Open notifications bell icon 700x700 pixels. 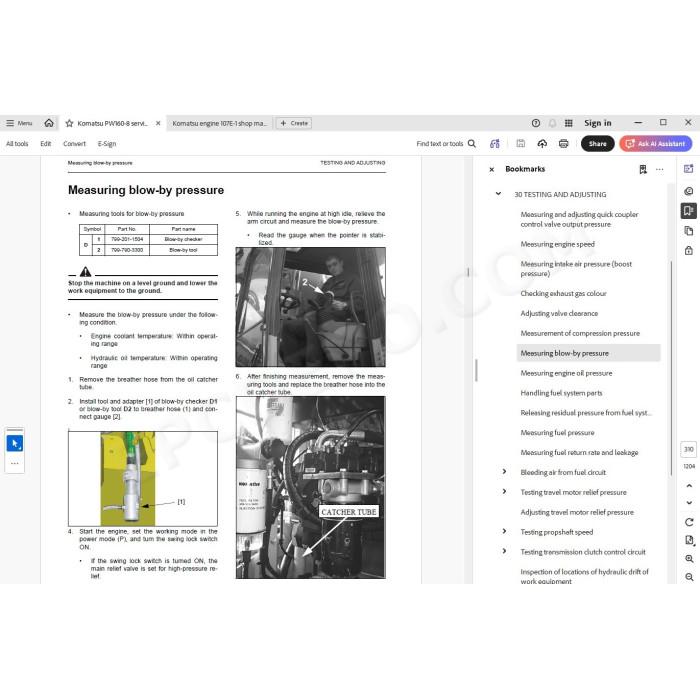[x=552, y=123]
